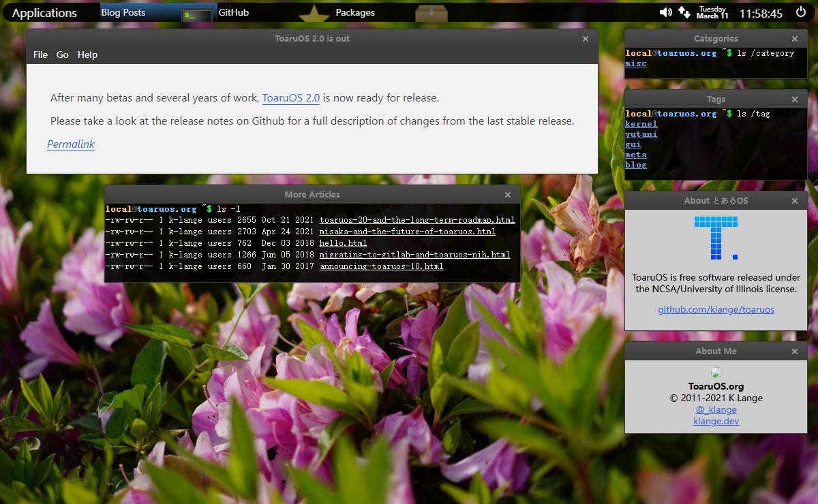Viewport: 818px width, 504px height.
Task: Open the yutani tag
Action: click(x=641, y=134)
